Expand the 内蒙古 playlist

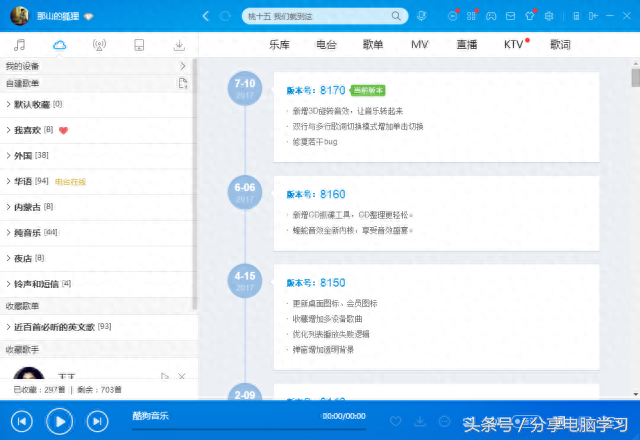coord(8,207)
